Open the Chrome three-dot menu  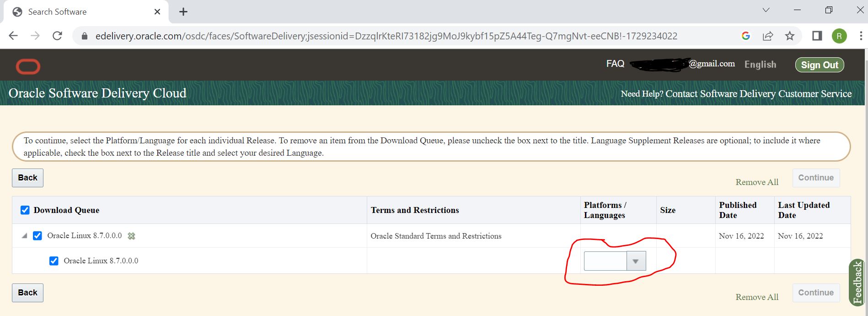[x=861, y=36]
